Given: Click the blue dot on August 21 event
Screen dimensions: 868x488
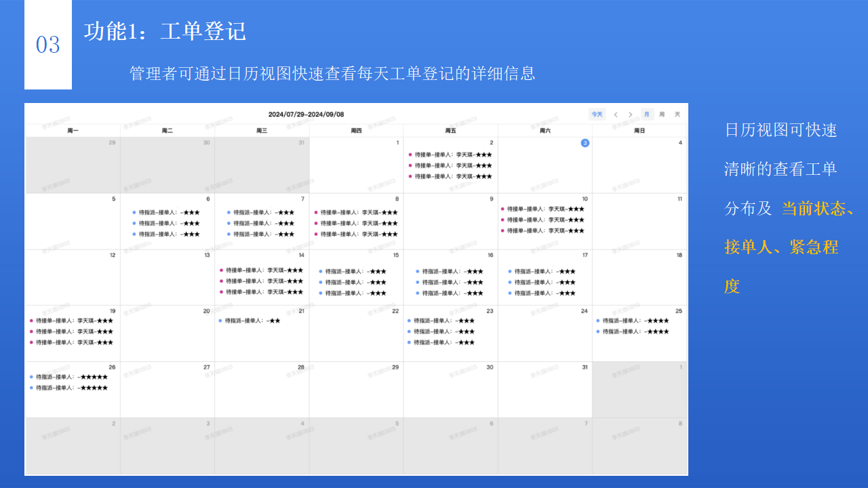Looking at the screenshot, I should coord(221,321).
